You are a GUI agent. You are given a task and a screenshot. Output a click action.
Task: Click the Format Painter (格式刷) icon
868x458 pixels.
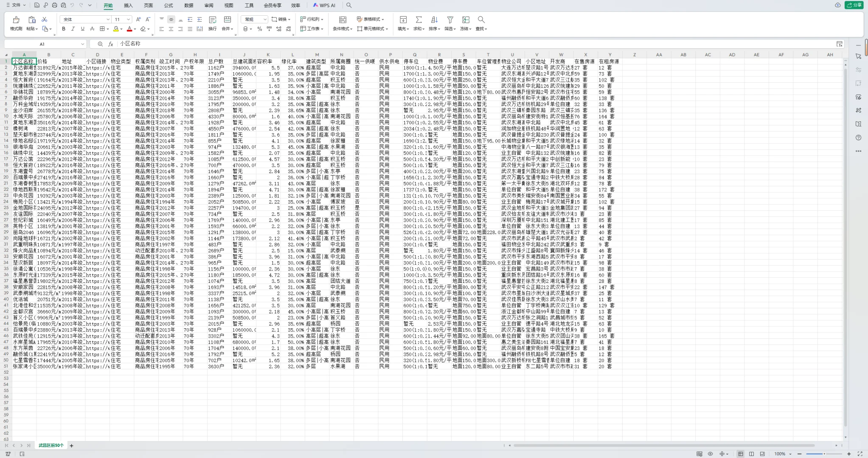click(x=16, y=20)
